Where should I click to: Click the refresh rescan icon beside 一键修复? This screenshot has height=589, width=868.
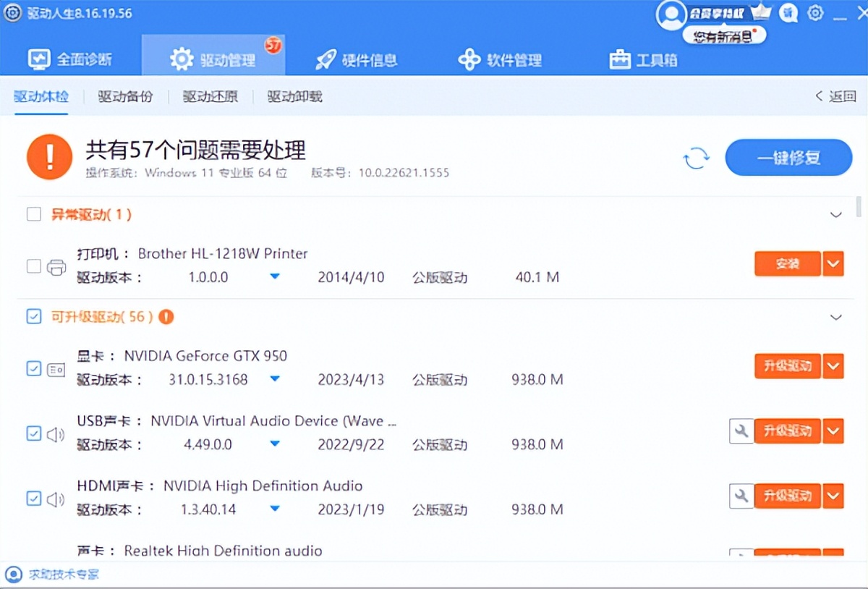(x=696, y=158)
